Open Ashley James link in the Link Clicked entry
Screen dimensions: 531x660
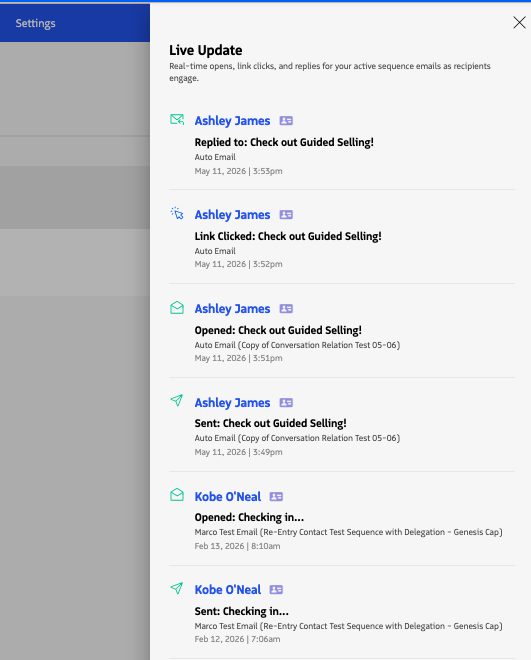click(x=232, y=215)
